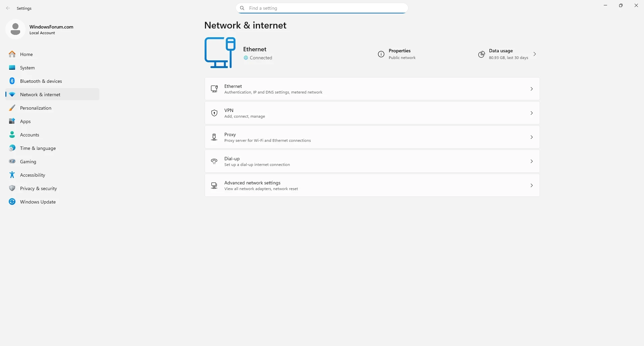Minimize the Settings window
This screenshot has height=346, width=644.
(x=605, y=5)
